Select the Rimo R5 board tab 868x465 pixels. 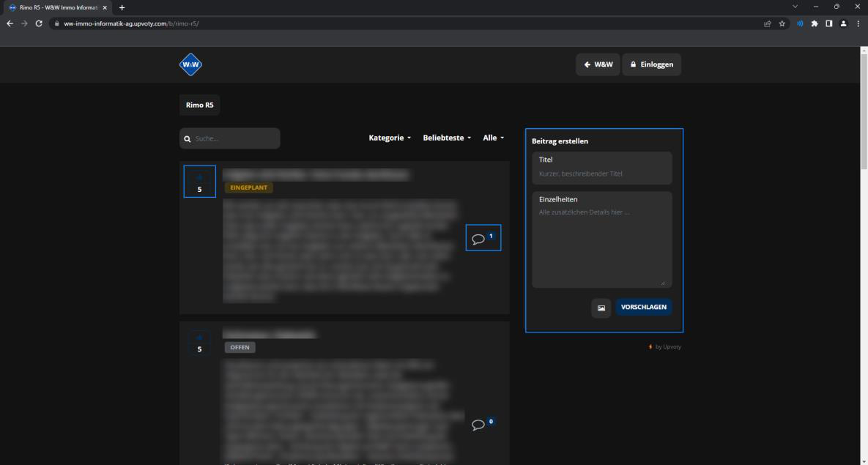200,105
